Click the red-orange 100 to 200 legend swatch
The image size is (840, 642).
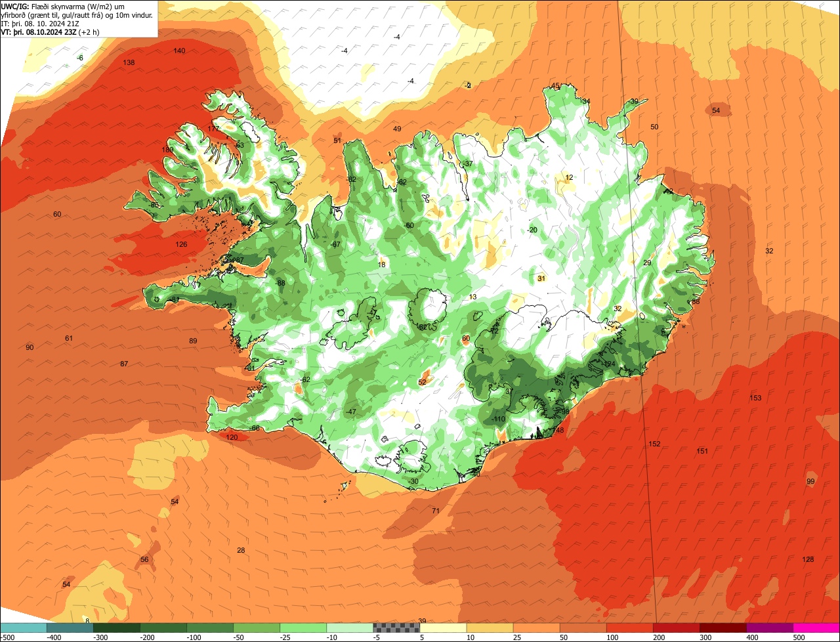click(629, 628)
